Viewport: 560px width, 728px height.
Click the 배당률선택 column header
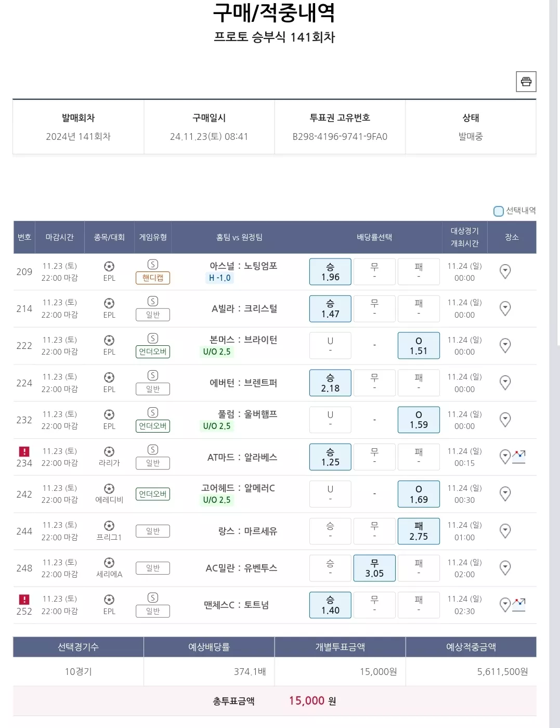point(374,237)
